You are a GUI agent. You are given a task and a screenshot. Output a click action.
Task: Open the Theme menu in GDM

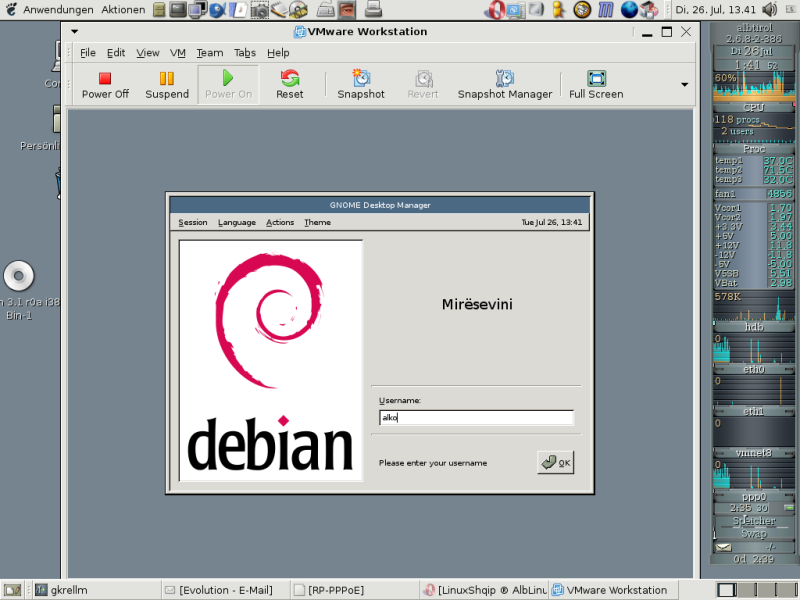coord(317,222)
